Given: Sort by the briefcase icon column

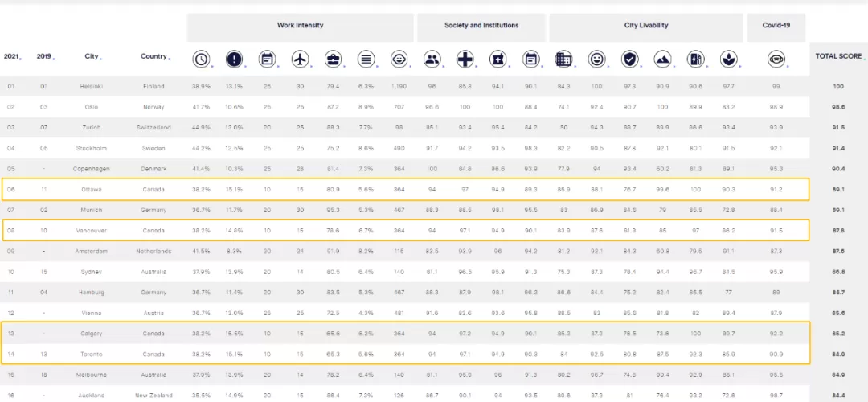Looking at the screenshot, I should 334,59.
